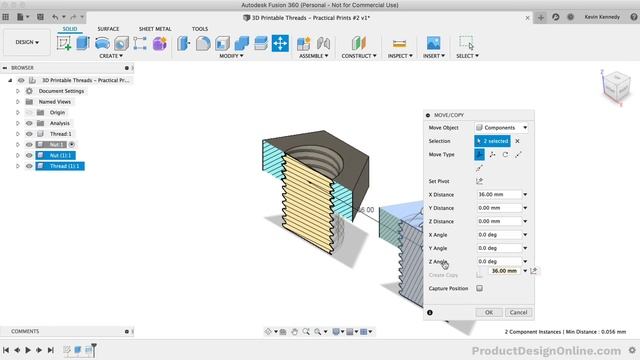640x360 pixels.
Task: Select the Create Form purple icon
Action: pos(160,43)
